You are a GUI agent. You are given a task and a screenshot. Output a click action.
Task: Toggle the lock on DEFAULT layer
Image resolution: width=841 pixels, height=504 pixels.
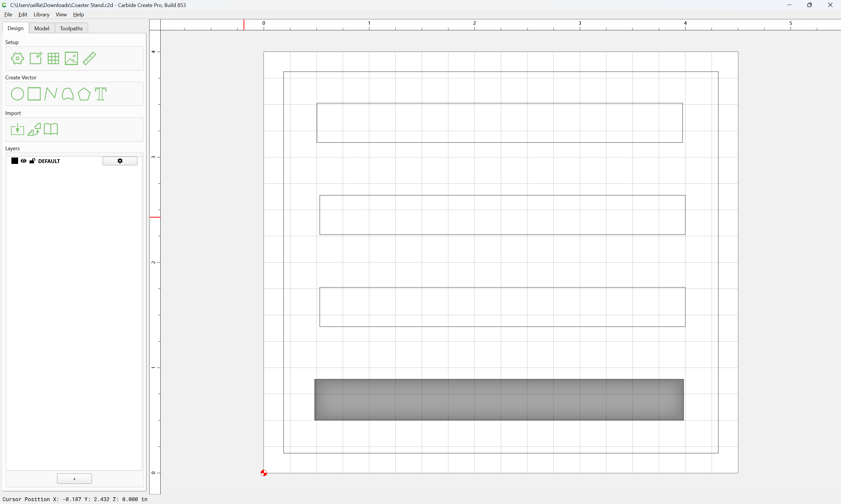(32, 161)
